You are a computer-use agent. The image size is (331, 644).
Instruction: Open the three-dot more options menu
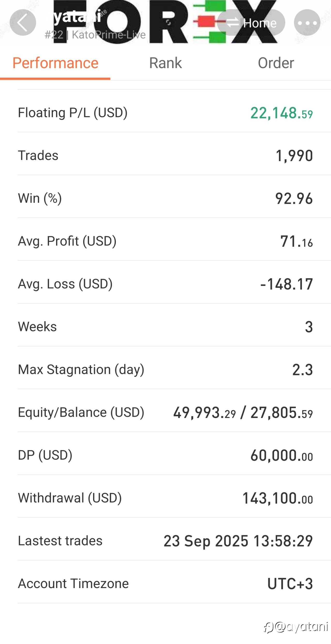(x=307, y=23)
